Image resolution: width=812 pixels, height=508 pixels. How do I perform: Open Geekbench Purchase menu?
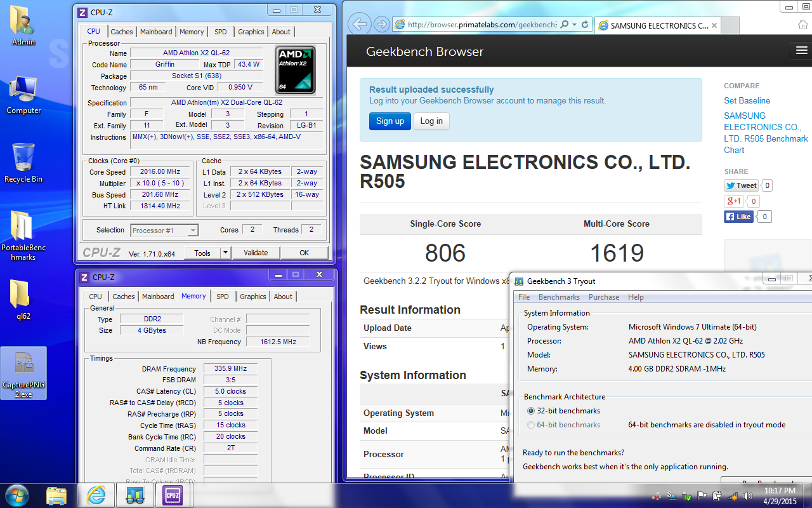click(604, 297)
